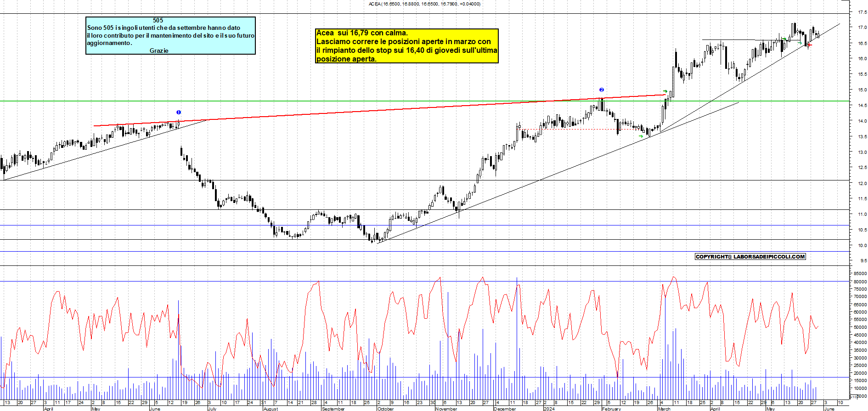The height and width of the screenshot is (411, 868).
Task: Click the 40000 volume axis label
Action: click(860, 343)
